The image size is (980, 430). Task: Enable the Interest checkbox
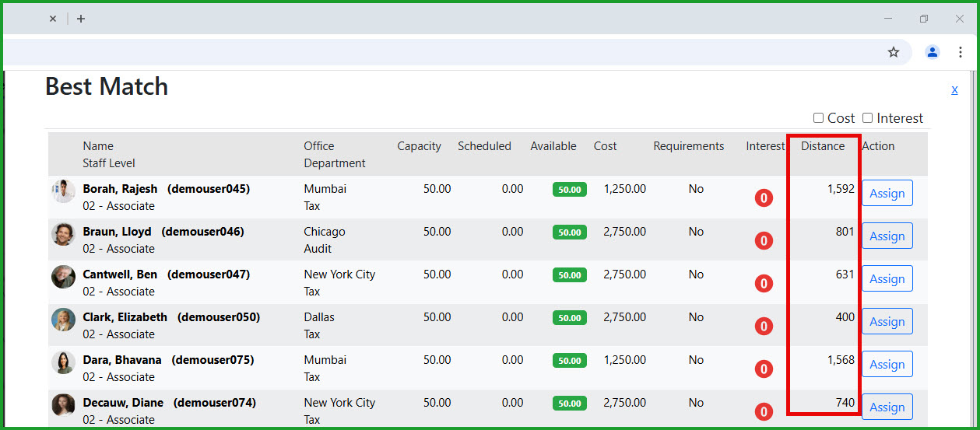point(867,118)
